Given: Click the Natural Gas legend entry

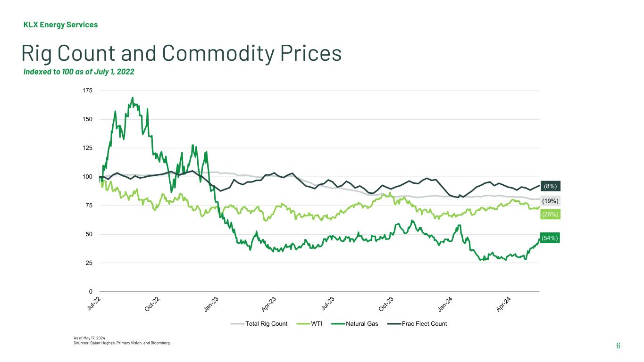Looking at the screenshot, I should click(x=362, y=323).
